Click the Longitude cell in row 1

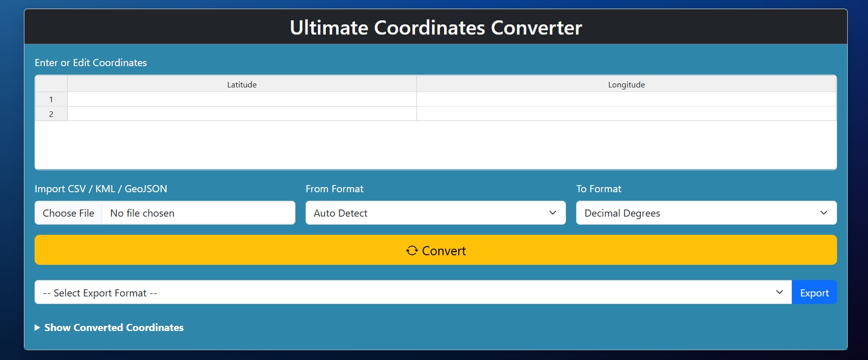[x=626, y=99]
